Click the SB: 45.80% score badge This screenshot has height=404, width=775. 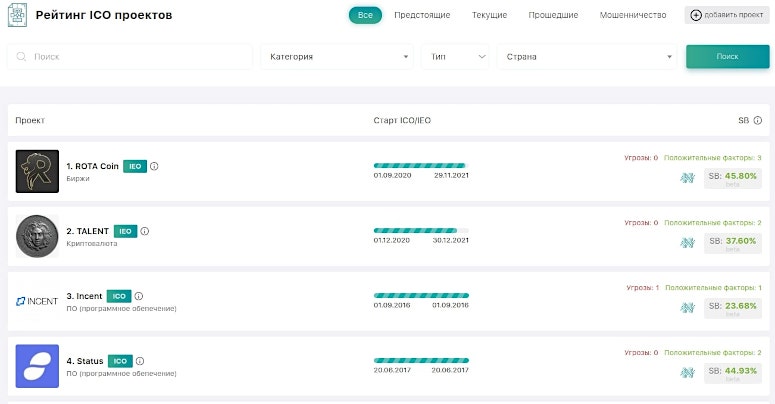733,178
